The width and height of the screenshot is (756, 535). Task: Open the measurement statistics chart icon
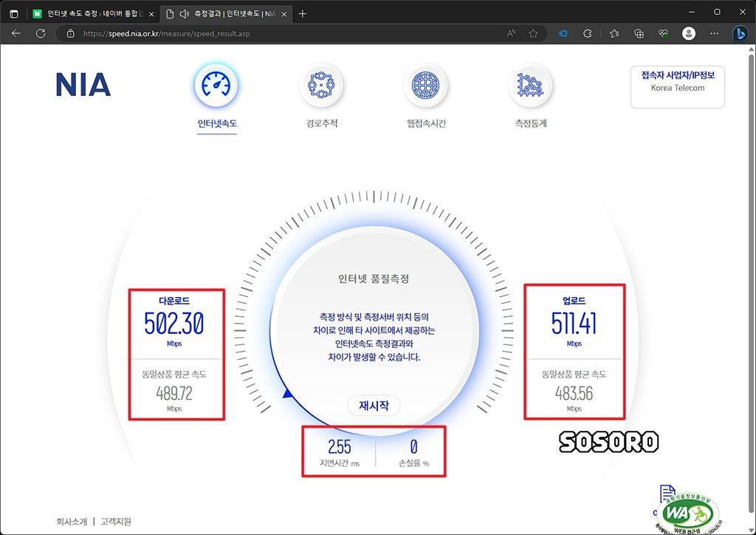(530, 85)
